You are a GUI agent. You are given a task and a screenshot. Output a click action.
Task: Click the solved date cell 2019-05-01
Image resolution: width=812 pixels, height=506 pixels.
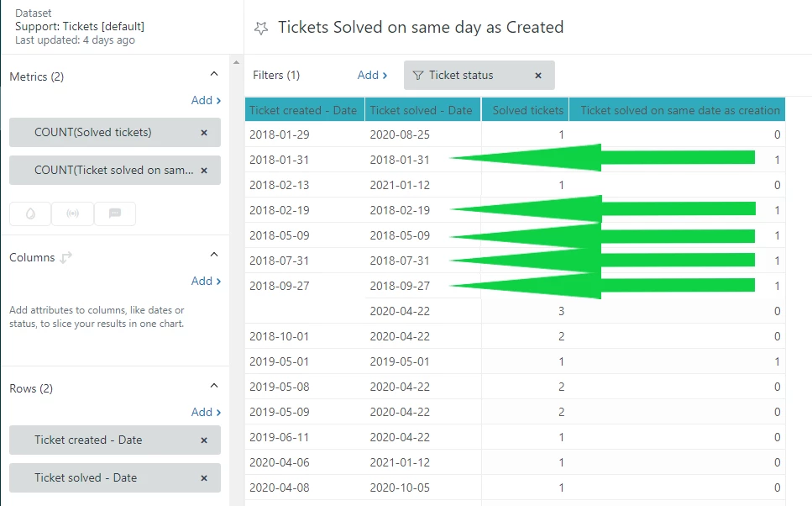pyautogui.click(x=400, y=362)
